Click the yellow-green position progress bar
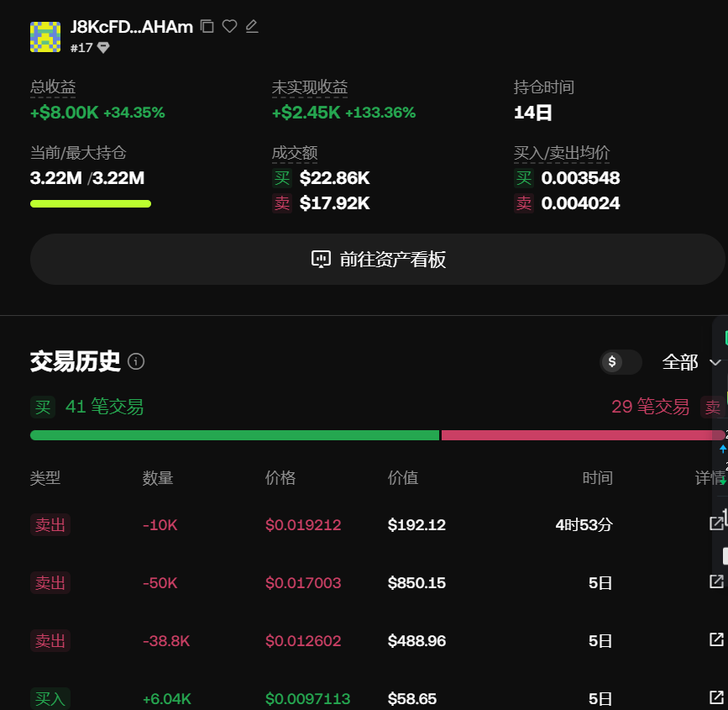The width and height of the screenshot is (728, 710). point(91,203)
